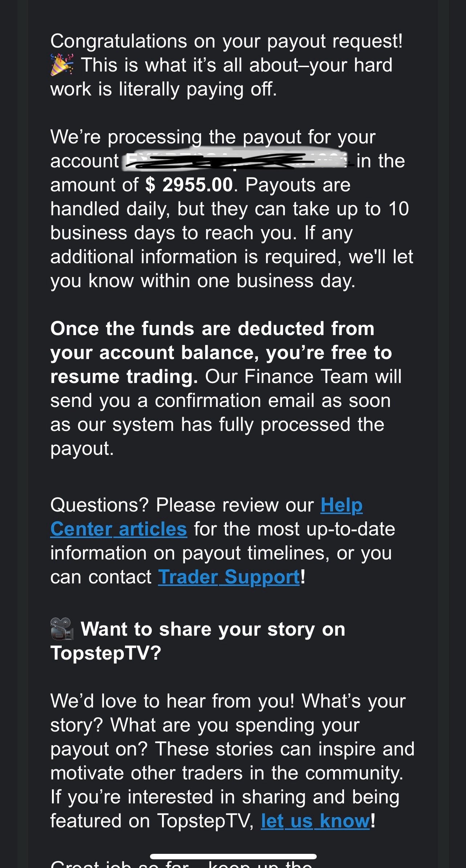Tap the word "Questions?"
The width and height of the screenshot is (466, 868).
coord(100,505)
